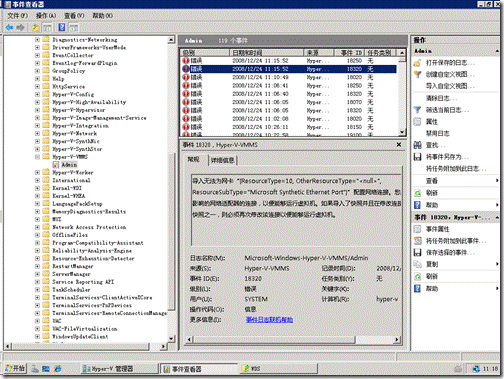Click the Back arrow toolbar icon
The height and width of the screenshot is (379, 504).
pos(9,27)
